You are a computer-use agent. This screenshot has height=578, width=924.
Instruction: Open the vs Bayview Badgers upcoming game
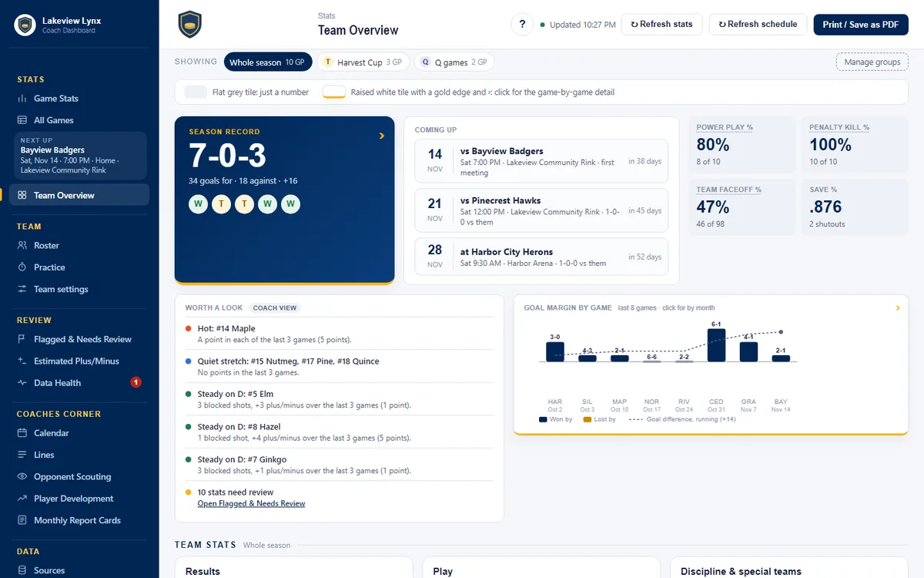[x=541, y=161]
